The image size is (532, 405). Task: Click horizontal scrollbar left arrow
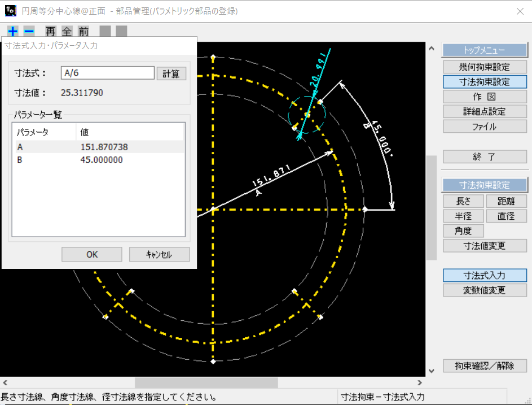[5, 382]
